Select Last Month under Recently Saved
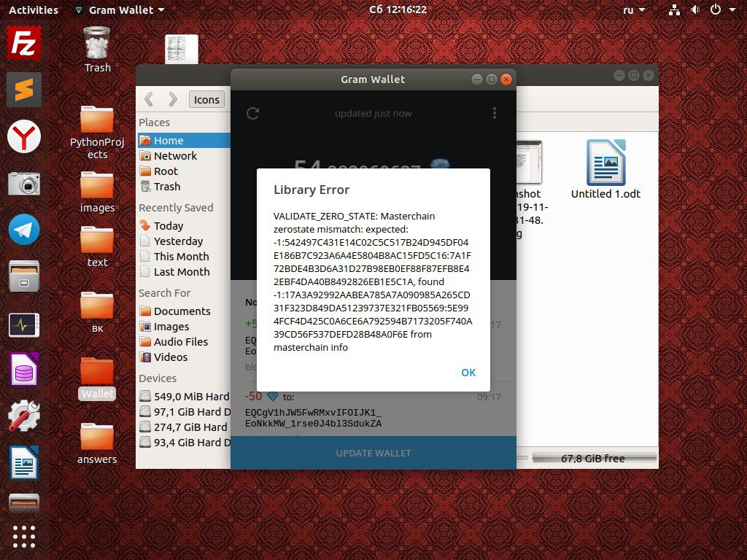747x560 pixels. pyautogui.click(x=184, y=271)
